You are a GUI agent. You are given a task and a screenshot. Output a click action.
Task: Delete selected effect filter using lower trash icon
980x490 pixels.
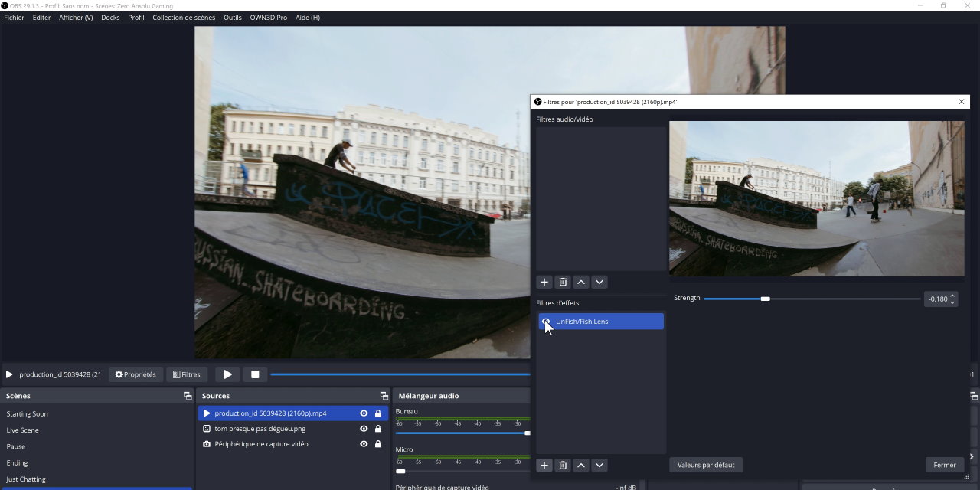(563, 465)
